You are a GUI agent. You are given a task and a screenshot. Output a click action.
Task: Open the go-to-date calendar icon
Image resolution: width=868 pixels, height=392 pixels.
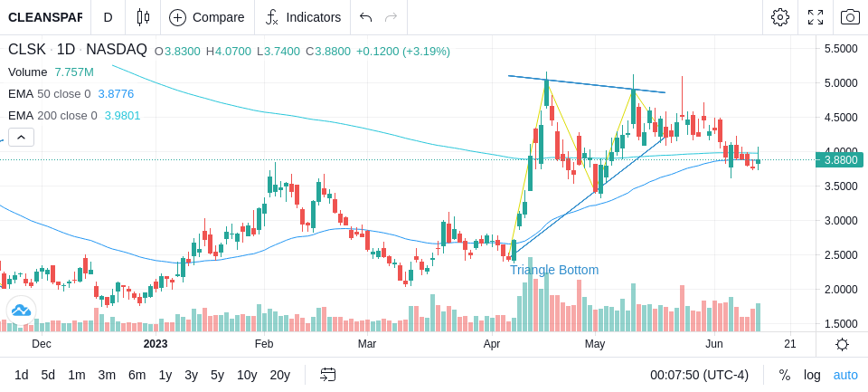[327, 375]
